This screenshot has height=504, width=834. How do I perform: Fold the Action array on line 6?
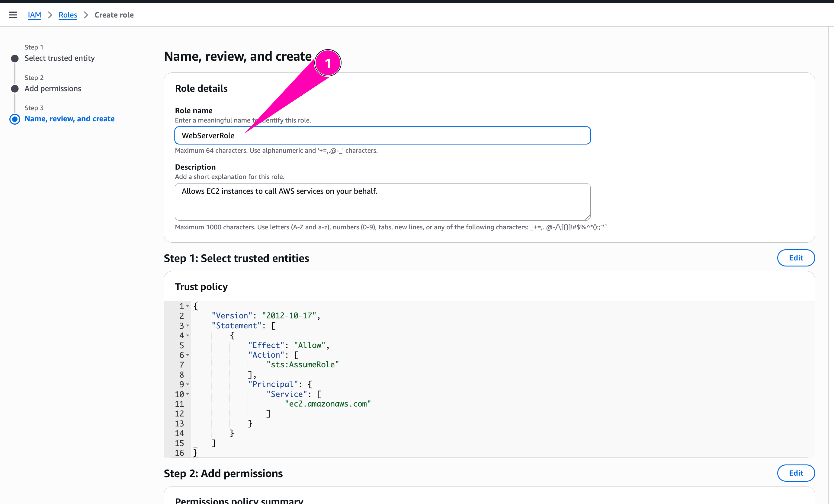[188, 355]
